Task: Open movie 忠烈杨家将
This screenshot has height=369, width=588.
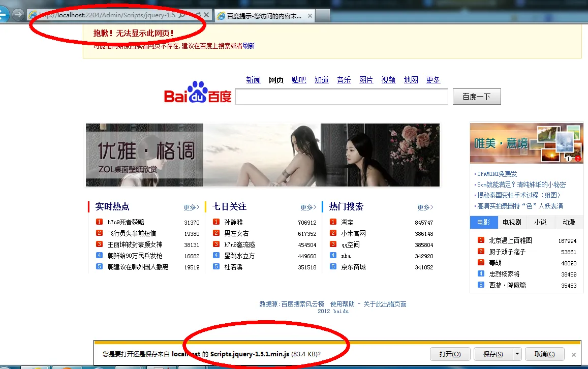Action: [x=504, y=274]
